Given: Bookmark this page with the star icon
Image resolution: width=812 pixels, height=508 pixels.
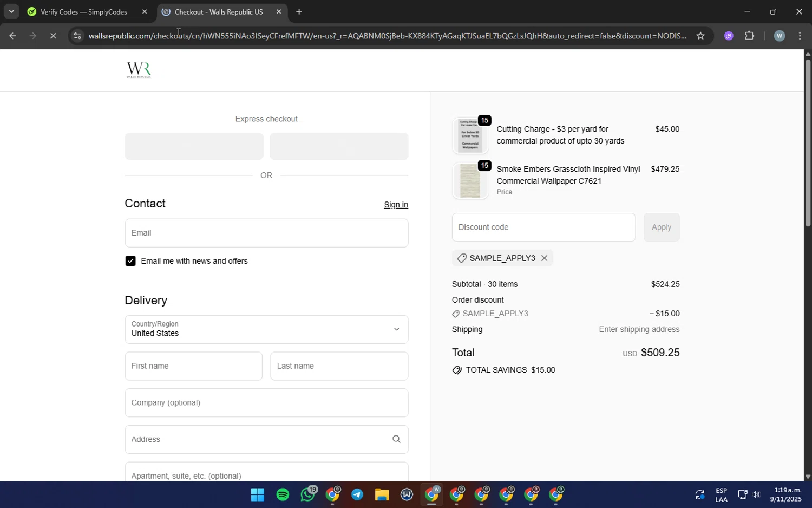Looking at the screenshot, I should coord(700,36).
